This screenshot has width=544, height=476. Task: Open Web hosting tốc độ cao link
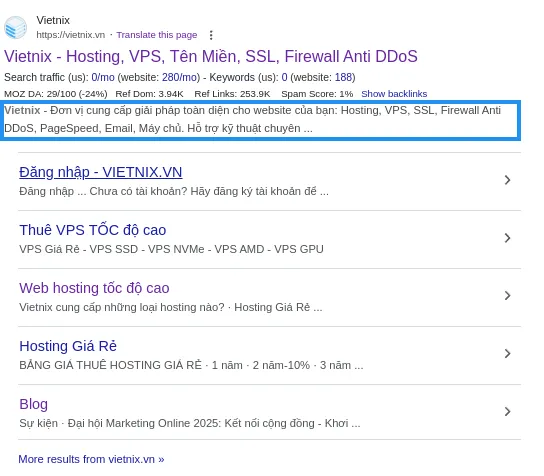tap(94, 288)
